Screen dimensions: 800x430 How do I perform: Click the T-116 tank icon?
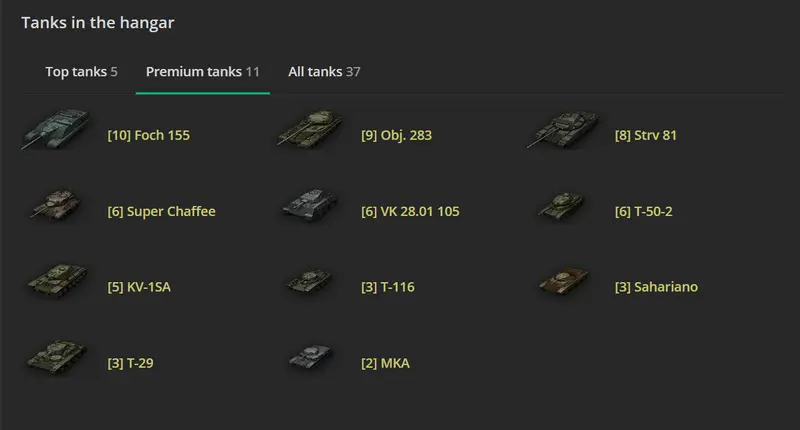310,283
